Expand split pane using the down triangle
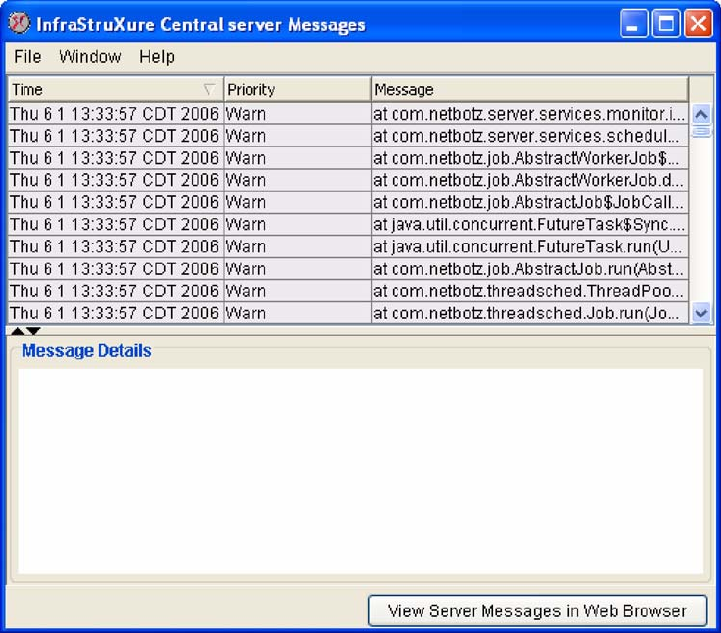The image size is (721, 633). click(x=33, y=331)
